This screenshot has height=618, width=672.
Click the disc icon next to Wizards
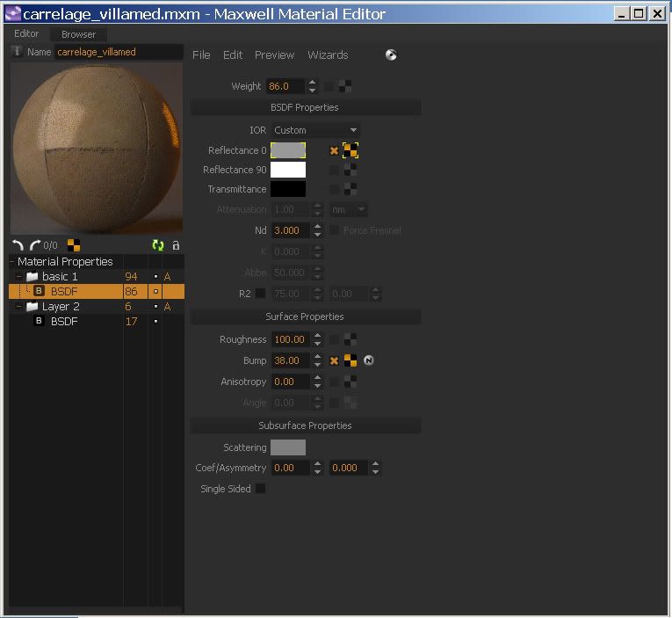click(x=391, y=55)
